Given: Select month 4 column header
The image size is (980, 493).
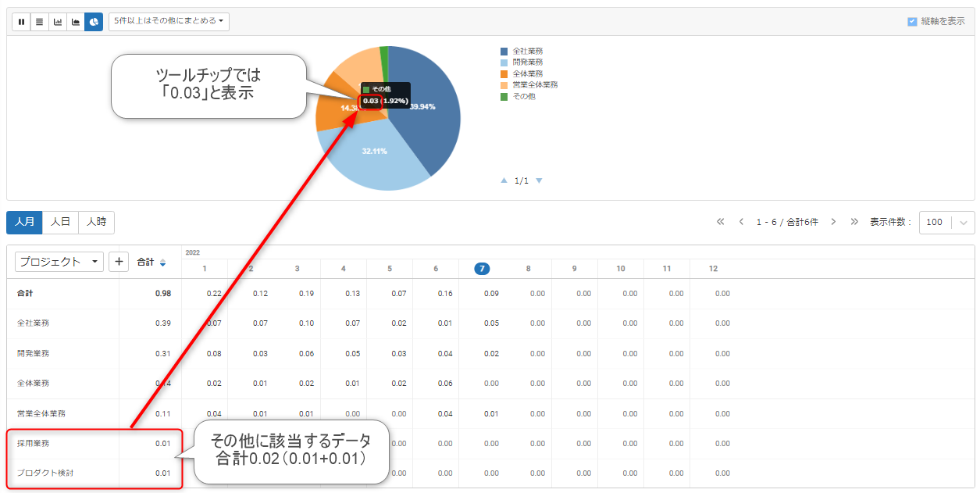Looking at the screenshot, I should pyautogui.click(x=344, y=269).
